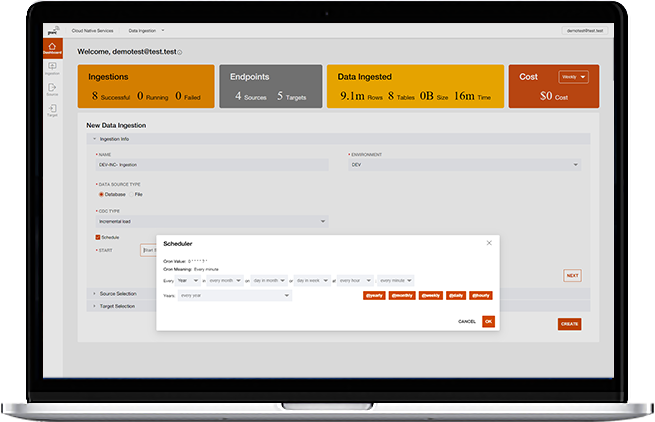Open the Target sidebar icon

[52, 108]
